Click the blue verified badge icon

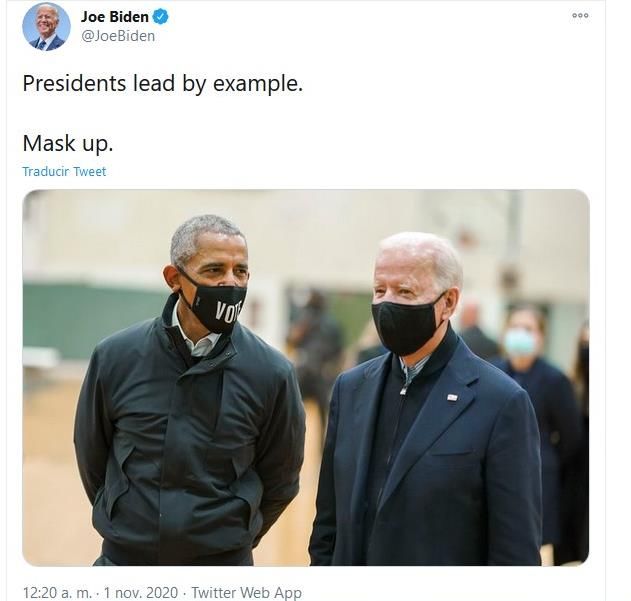point(161,17)
